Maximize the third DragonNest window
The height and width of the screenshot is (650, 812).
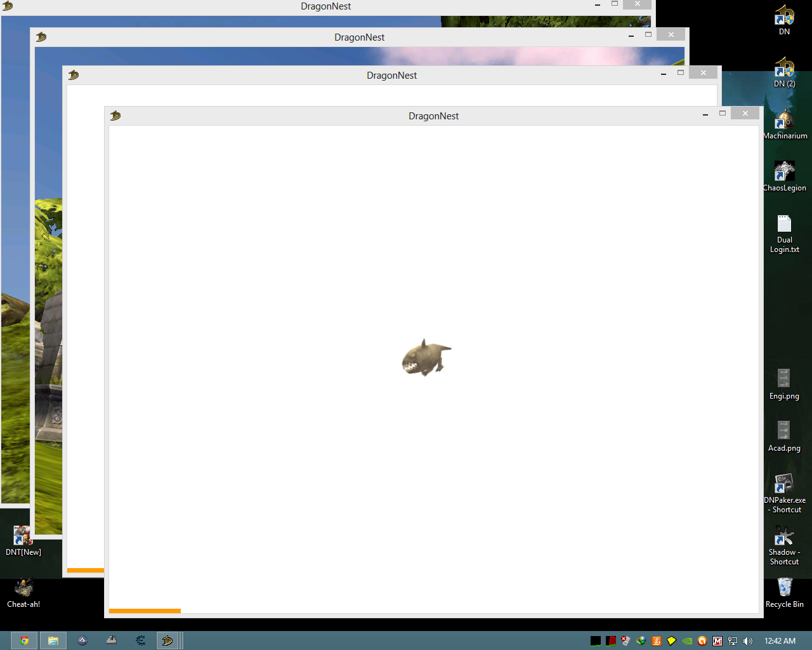pyautogui.click(x=681, y=72)
